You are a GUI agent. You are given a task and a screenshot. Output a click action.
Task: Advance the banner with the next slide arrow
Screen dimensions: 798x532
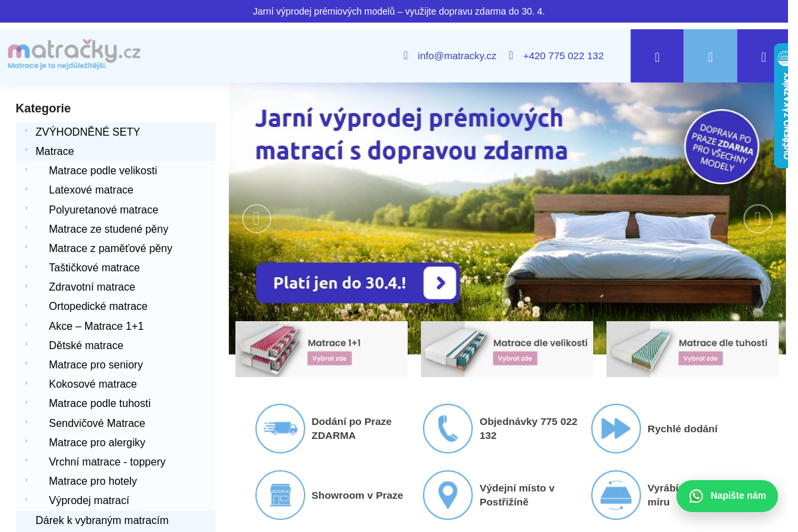[757, 218]
